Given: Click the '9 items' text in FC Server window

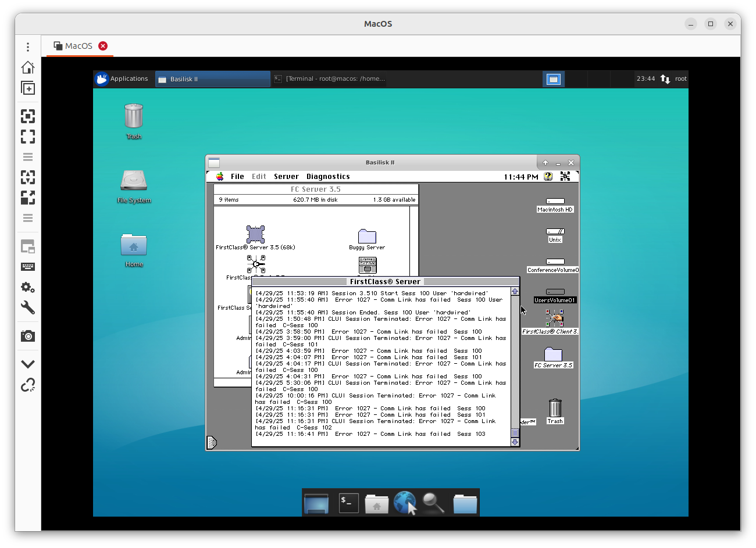Looking at the screenshot, I should coord(229,200).
